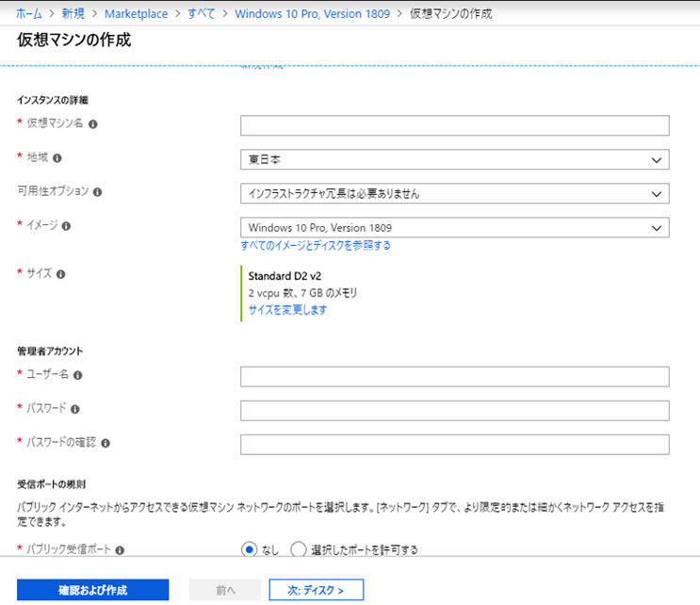Click すべてのイメージとディスクを参照する link
Viewport: 700px width, 605px height.
click(x=316, y=246)
